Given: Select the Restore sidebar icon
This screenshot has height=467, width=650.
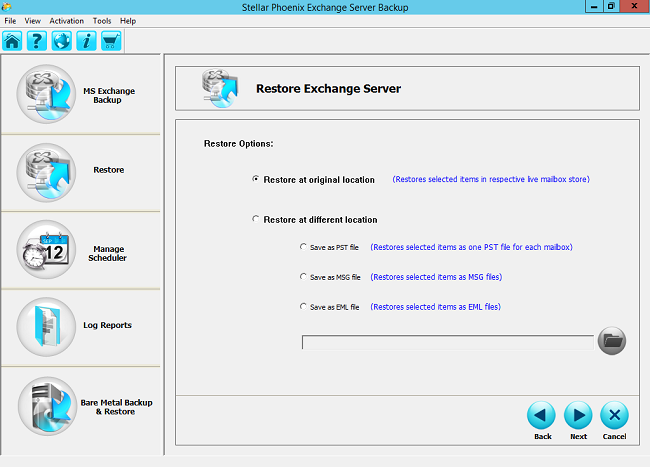Looking at the screenshot, I should click(x=46, y=173).
